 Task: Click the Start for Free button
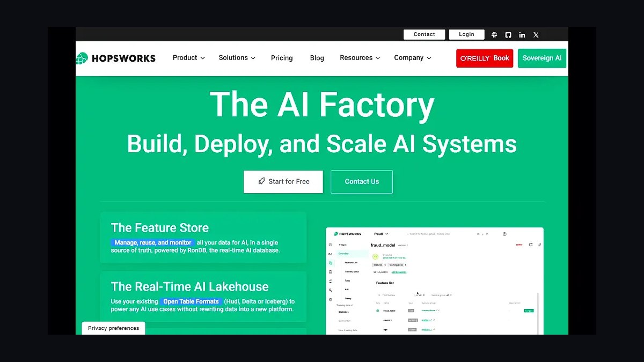(283, 182)
